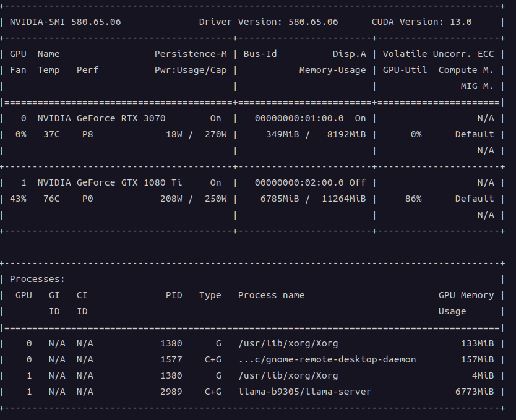Click the llama-b9305/llama-server process name
The width and height of the screenshot is (516, 420).
click(x=304, y=392)
